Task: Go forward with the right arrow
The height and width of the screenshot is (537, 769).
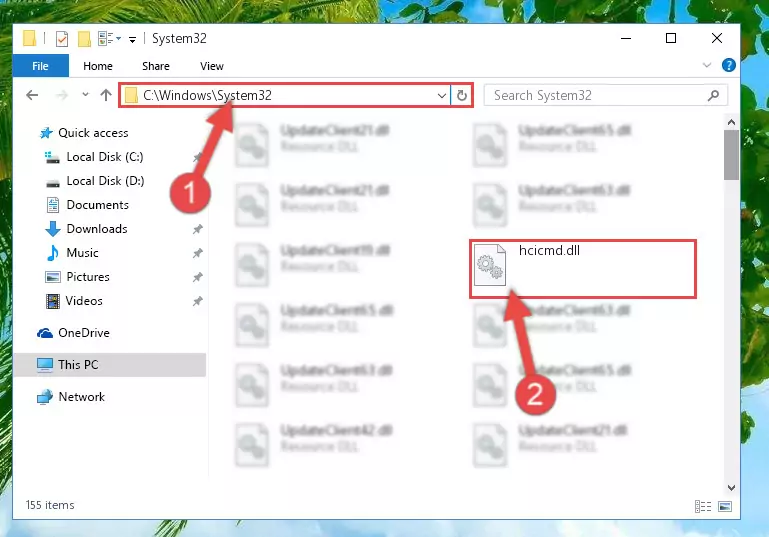Action: [x=62, y=95]
